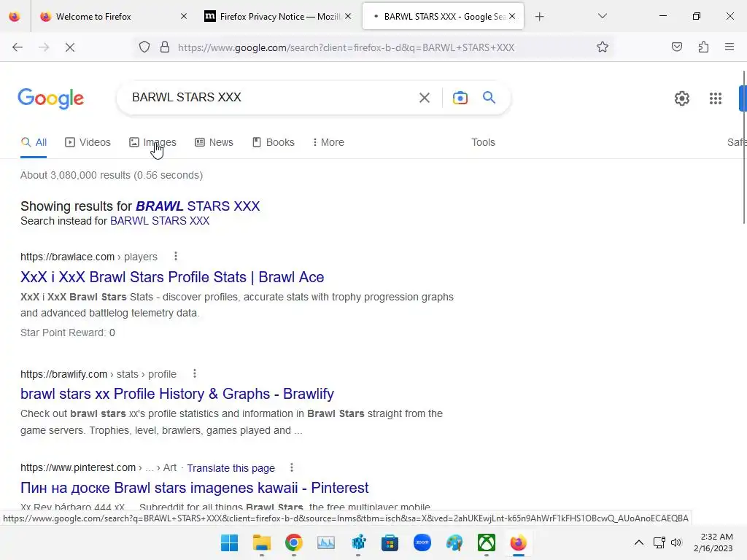Viewport: 747px width, 560px height.
Task: Go back to previous page
Action: (18, 47)
